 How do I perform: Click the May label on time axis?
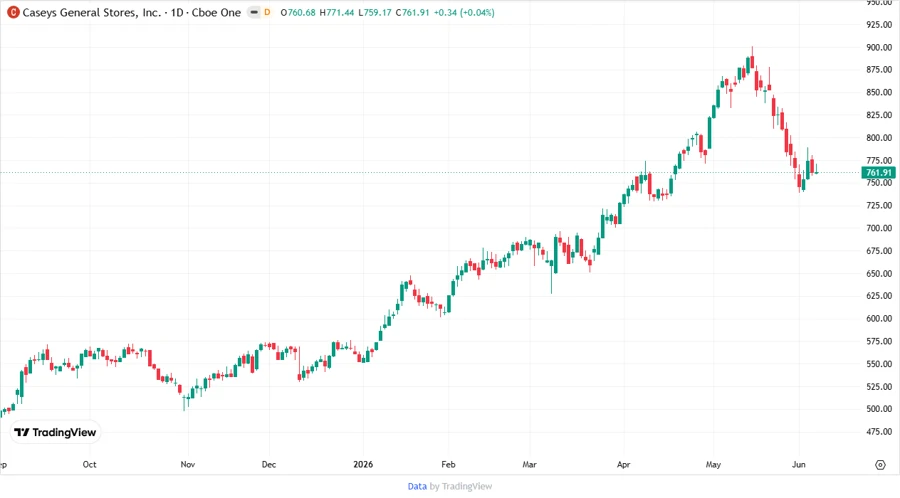(x=713, y=465)
